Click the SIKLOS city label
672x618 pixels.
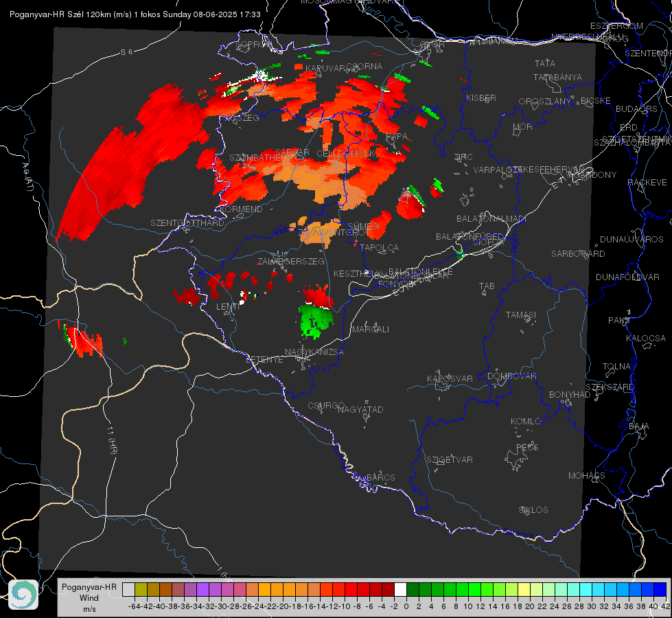point(533,510)
